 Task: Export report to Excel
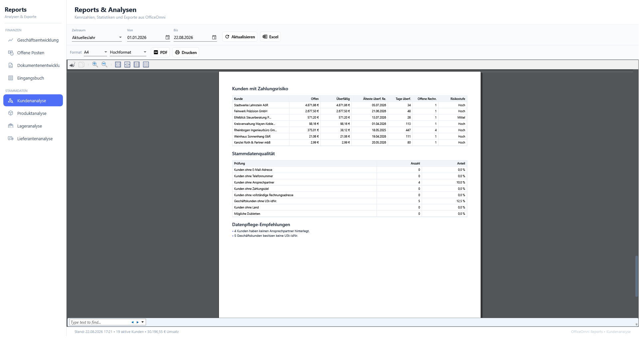(270, 37)
